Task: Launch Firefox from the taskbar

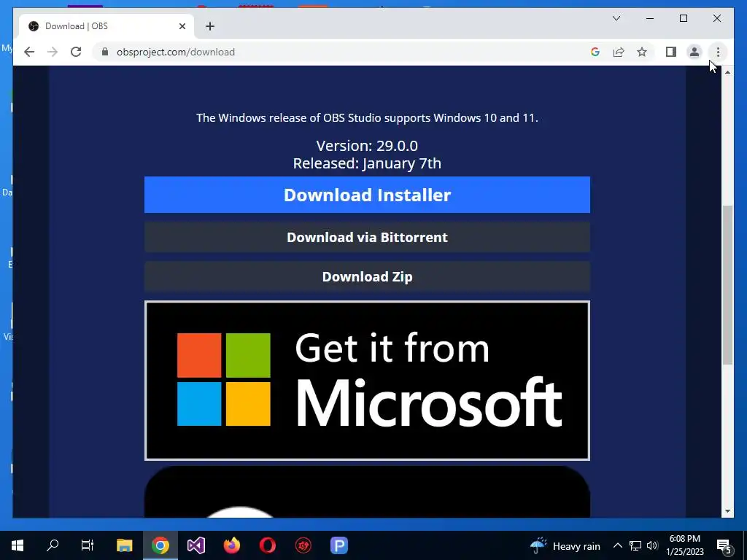Action: point(232,545)
